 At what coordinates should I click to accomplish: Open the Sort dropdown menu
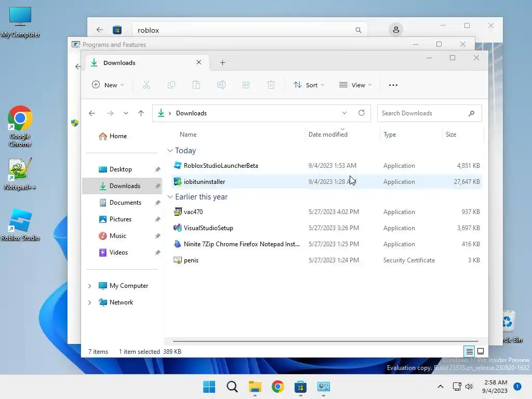(x=309, y=85)
